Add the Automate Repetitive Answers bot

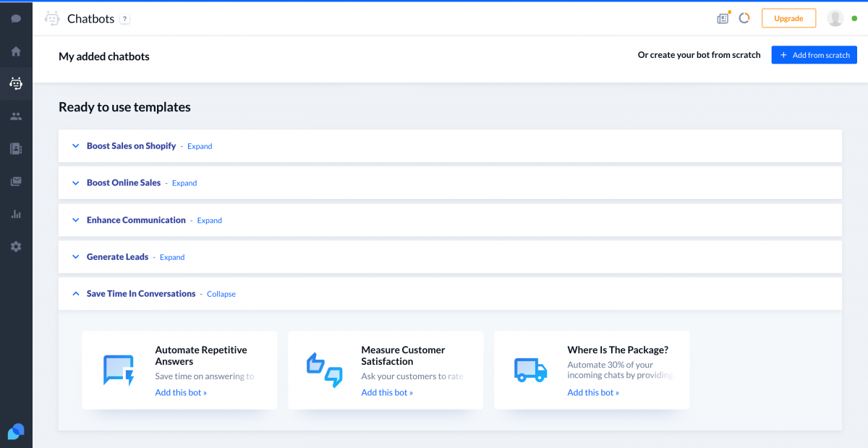[181, 392]
